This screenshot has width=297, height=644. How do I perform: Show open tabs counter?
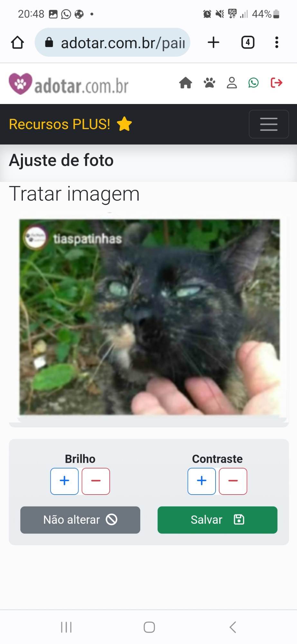(248, 42)
